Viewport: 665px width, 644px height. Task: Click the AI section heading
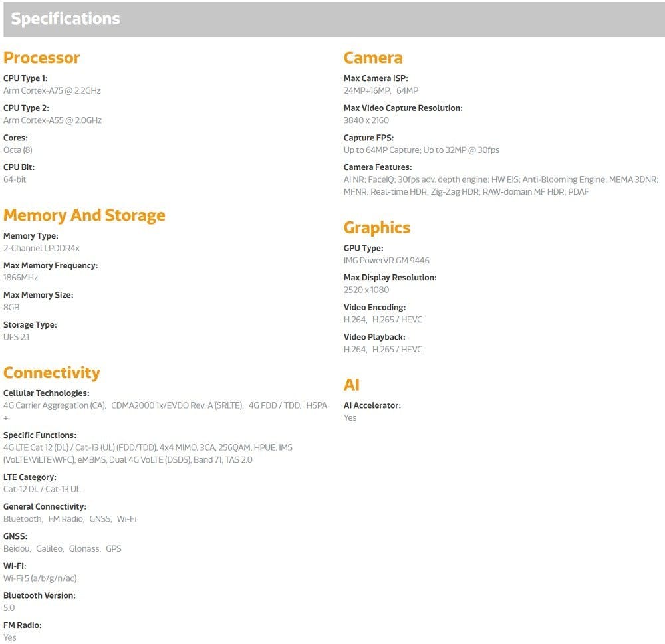[x=352, y=385]
